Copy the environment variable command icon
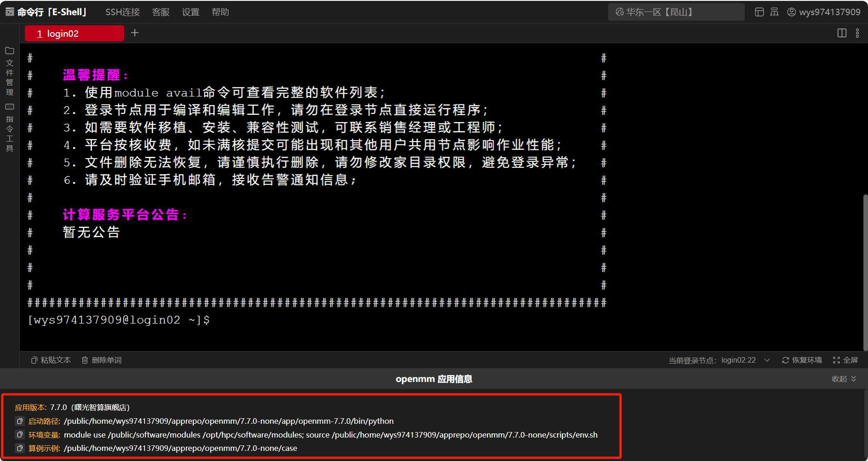 (x=20, y=435)
